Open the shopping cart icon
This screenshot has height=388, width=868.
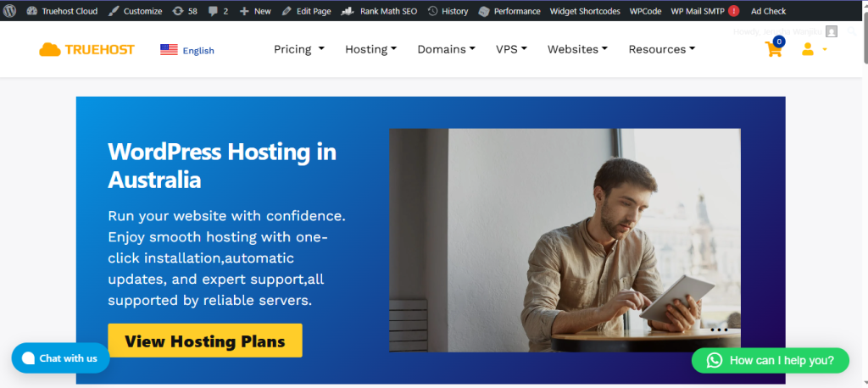pos(774,48)
